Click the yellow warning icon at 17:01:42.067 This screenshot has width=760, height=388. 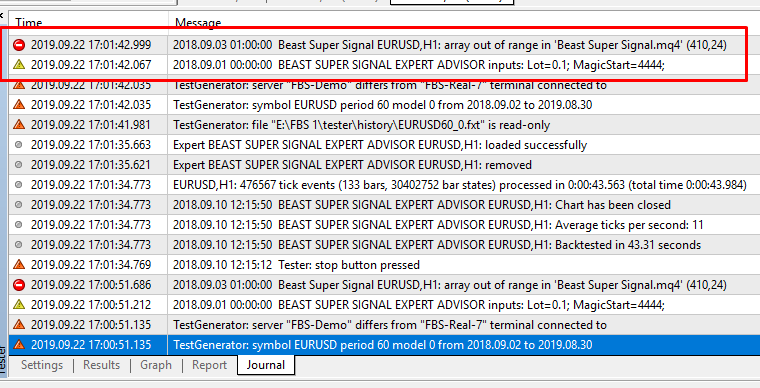tap(19, 64)
